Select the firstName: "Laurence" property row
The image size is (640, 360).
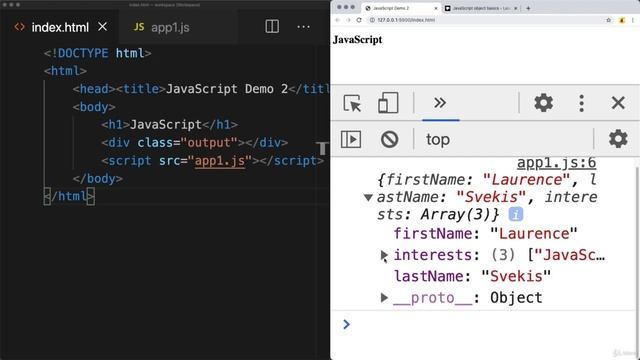[x=485, y=234]
